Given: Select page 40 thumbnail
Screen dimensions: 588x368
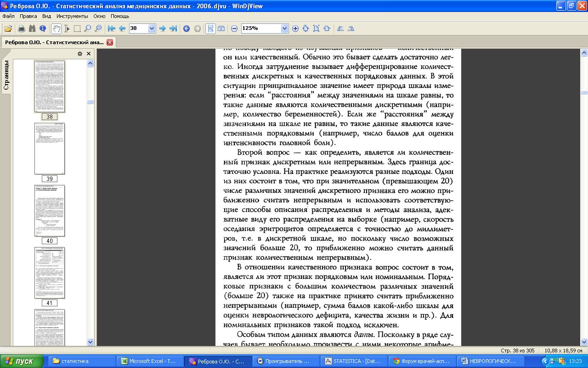Looking at the screenshot, I should click(x=50, y=211).
